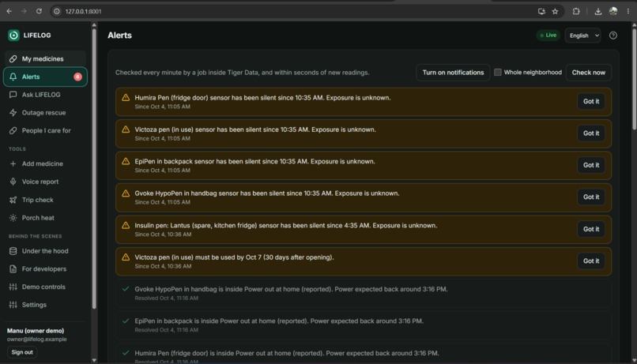Open the Add medicine tool
This screenshot has width=637, height=364.
(x=45, y=163)
